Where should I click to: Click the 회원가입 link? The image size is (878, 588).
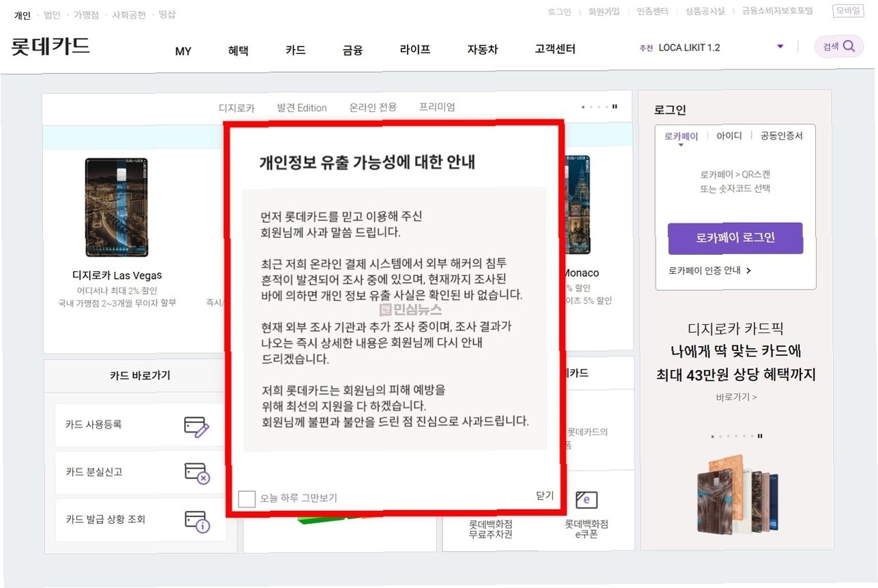pyautogui.click(x=604, y=12)
